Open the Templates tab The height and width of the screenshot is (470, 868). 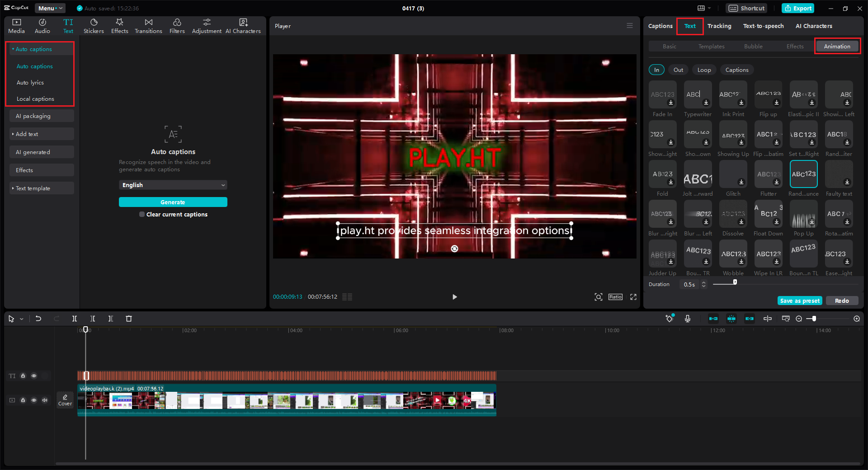click(x=711, y=46)
